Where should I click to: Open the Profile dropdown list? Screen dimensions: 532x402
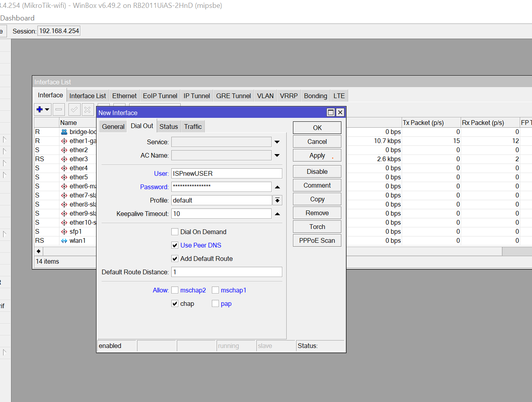[x=278, y=200]
